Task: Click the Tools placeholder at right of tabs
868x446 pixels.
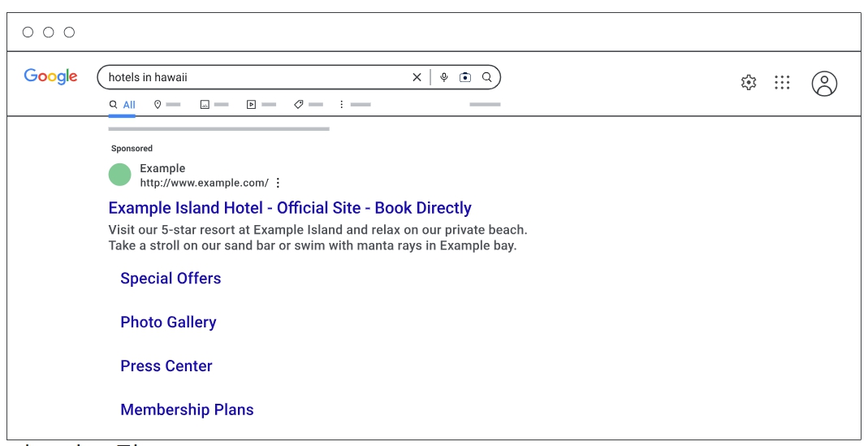Action: point(485,104)
